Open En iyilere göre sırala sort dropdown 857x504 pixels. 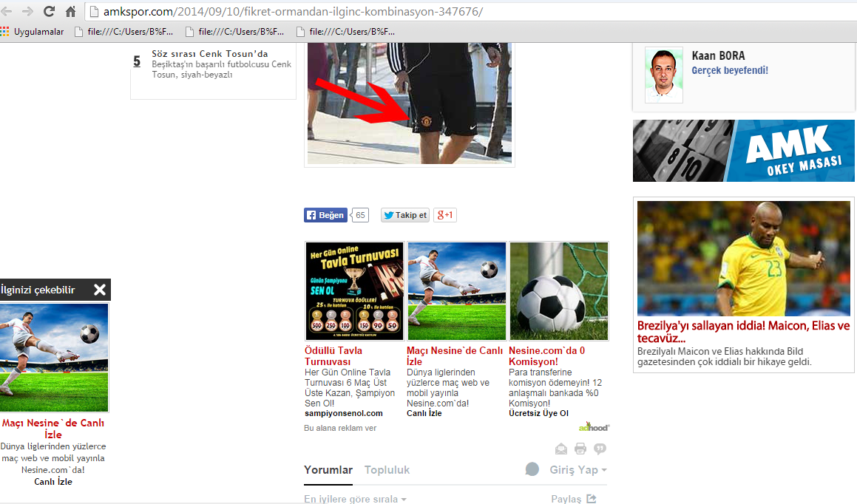355,499
